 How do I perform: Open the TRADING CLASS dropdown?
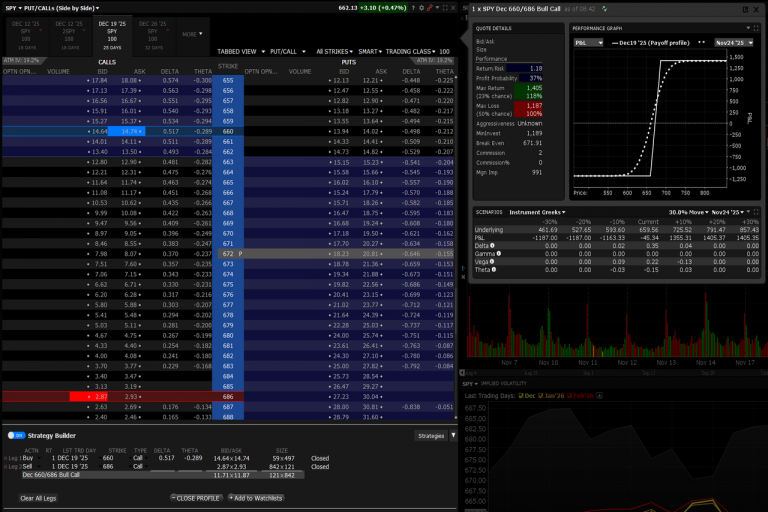pyautogui.click(x=410, y=51)
